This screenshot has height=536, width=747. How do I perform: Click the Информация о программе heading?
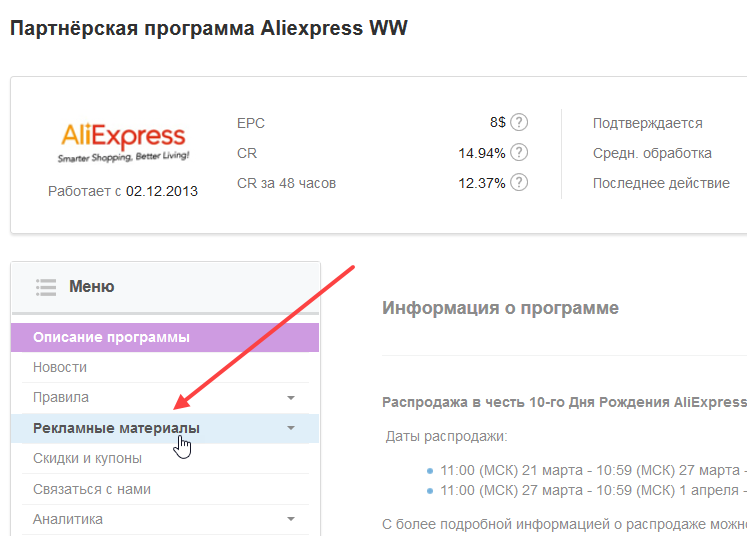click(x=500, y=308)
